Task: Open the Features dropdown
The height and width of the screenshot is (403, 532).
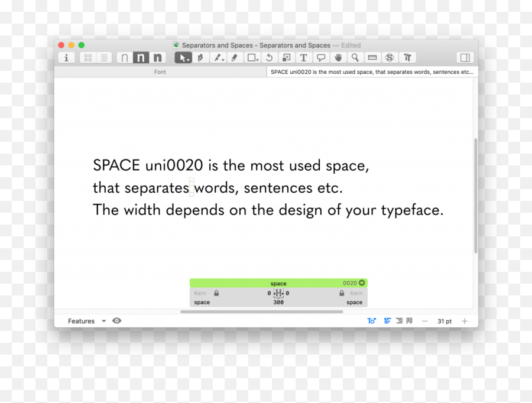Action: [87, 321]
